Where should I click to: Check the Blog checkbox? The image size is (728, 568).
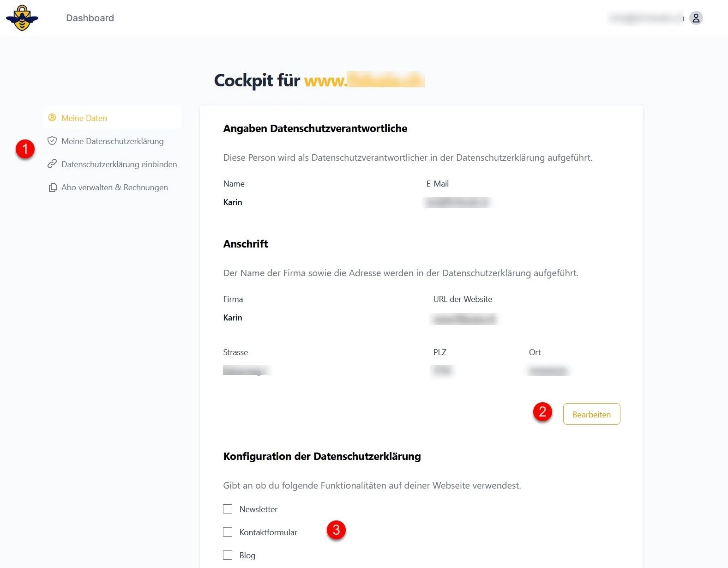[x=228, y=555]
